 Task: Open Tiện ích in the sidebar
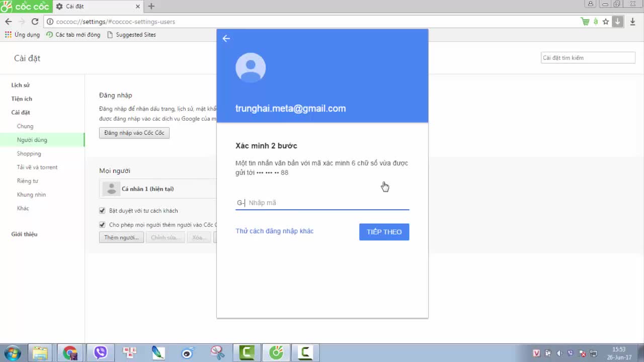(x=22, y=99)
